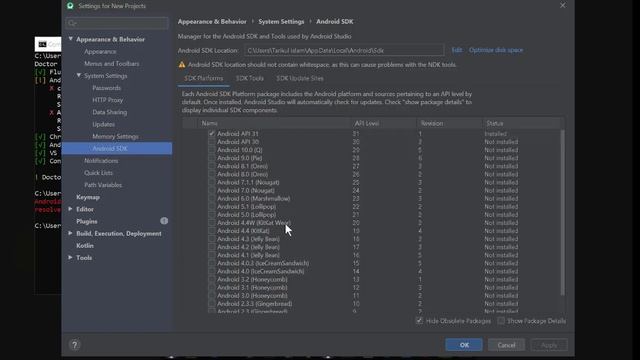Image resolution: width=640 pixels, height=360 pixels.
Task: Select the Android 3.2 (Honeycomb) row
Action: 371,280
